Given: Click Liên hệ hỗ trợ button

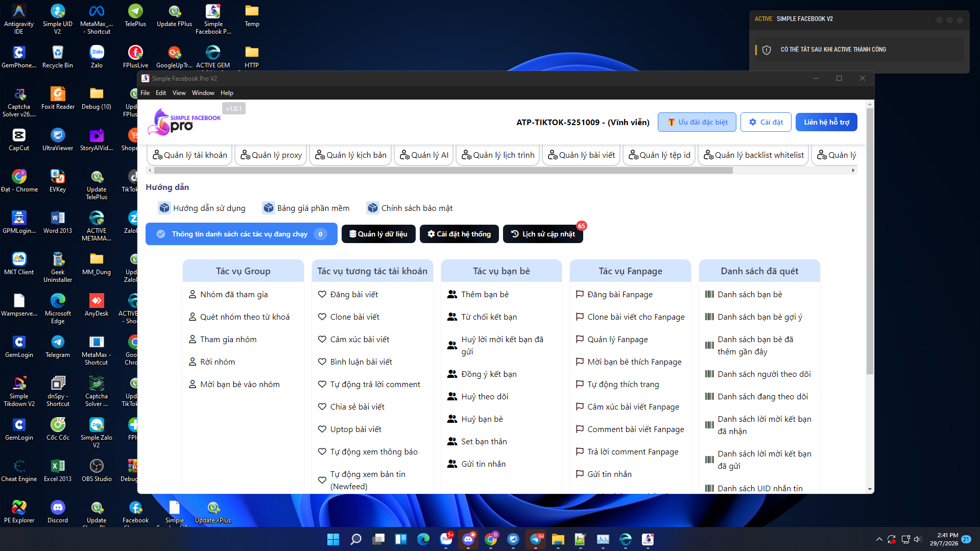Looking at the screenshot, I should click(826, 122).
